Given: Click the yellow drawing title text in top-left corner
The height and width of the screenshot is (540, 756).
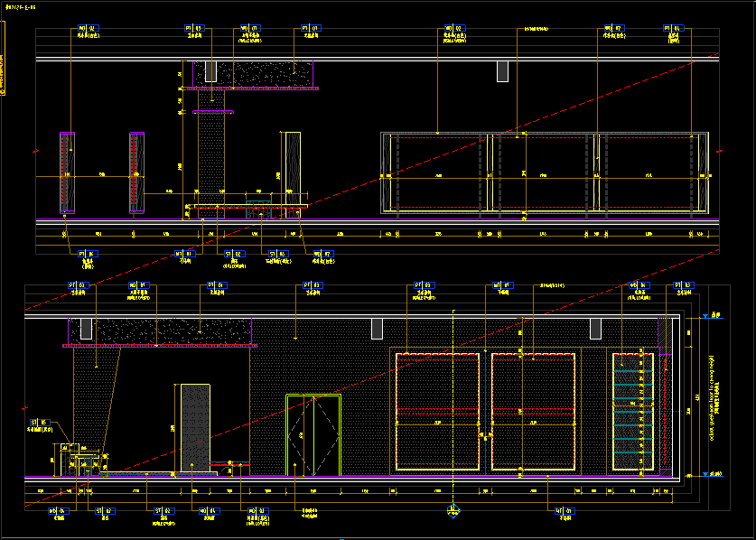Looking at the screenshot, I should [20, 7].
